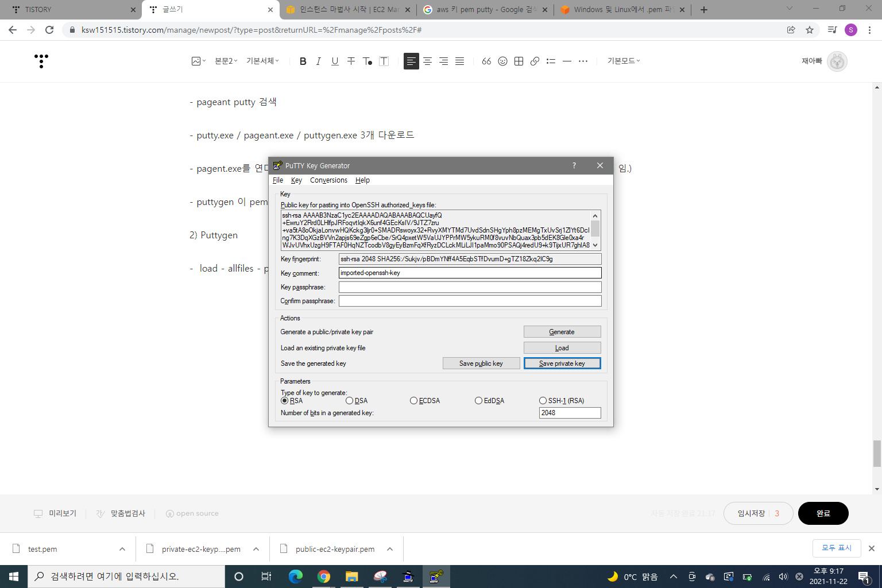Insert a hyperlink
The image size is (882, 588).
[535, 61]
